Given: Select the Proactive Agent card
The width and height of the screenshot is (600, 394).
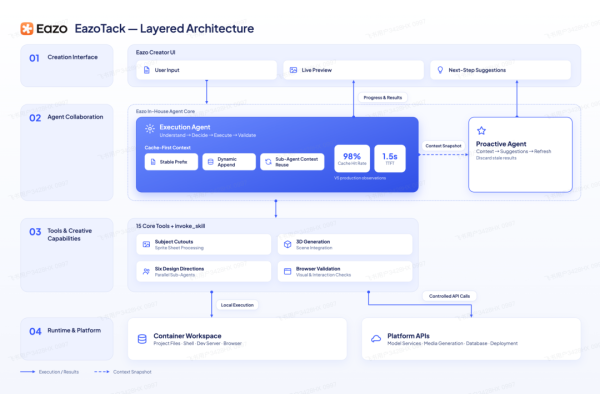Looking at the screenshot, I should 520,155.
